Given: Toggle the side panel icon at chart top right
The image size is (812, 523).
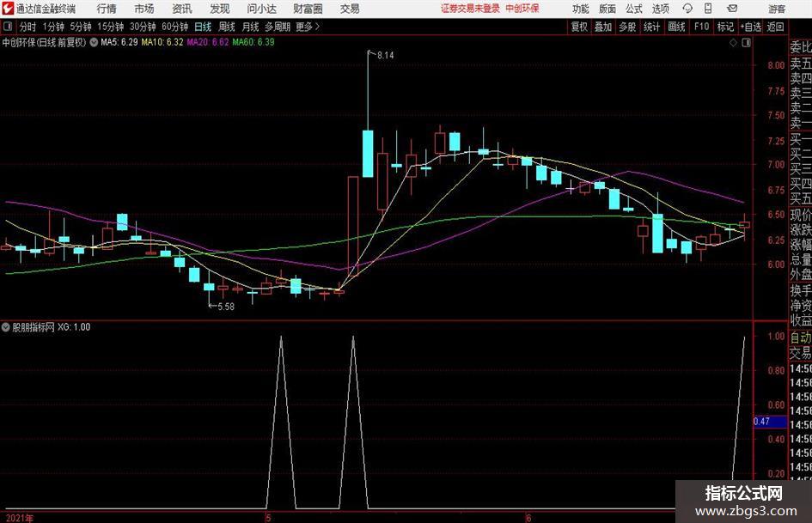Looking at the screenshot, I should [746, 43].
